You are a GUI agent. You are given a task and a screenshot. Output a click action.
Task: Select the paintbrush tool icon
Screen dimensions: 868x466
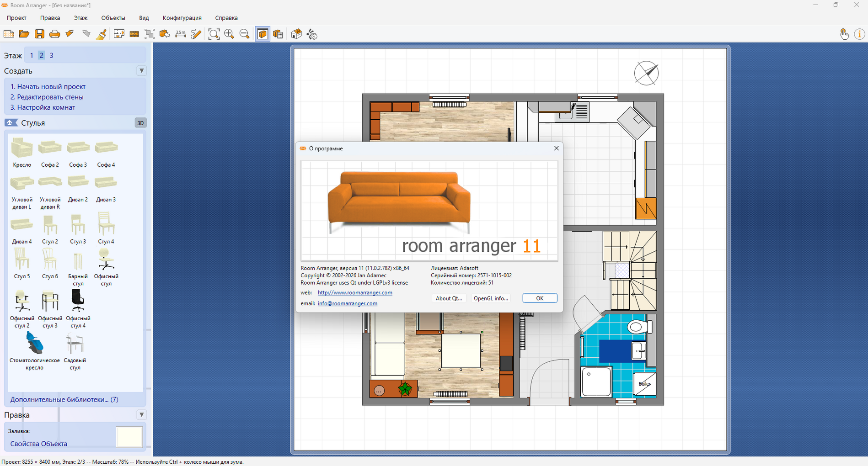click(102, 34)
